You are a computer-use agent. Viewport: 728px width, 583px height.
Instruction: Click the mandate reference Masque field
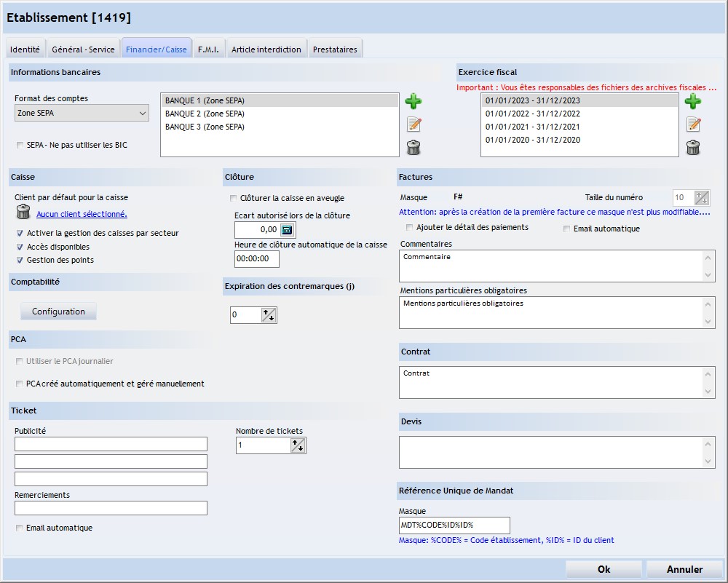tap(454, 525)
